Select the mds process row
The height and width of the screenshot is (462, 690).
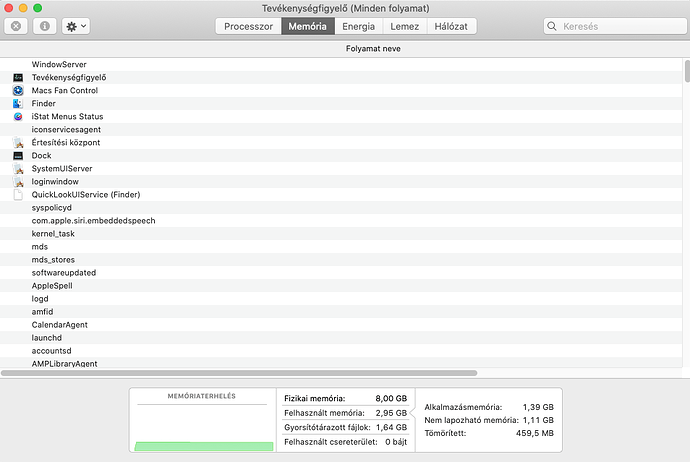click(341, 247)
